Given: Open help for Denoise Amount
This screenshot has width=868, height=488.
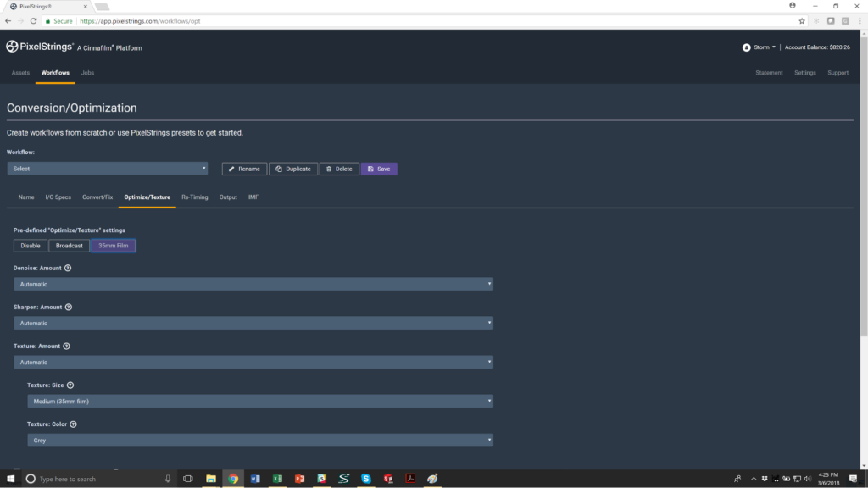Looking at the screenshot, I should (x=68, y=268).
